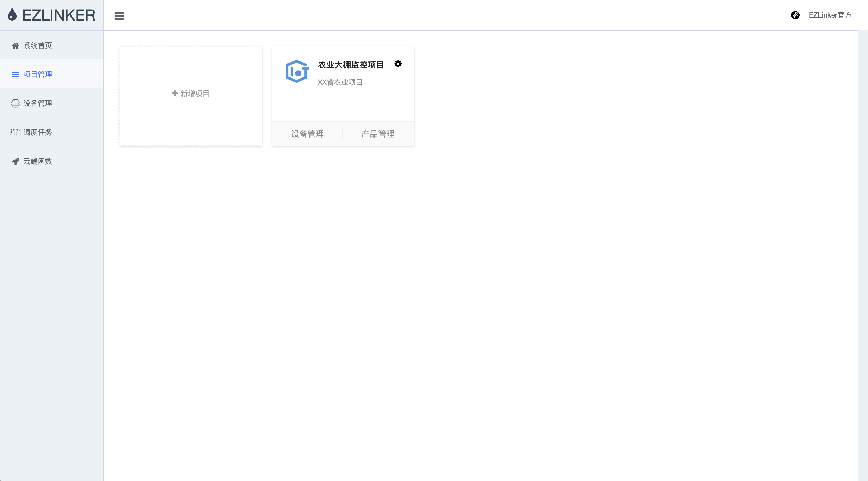Open settings gear on 农业大棚监控项目 card

point(398,64)
